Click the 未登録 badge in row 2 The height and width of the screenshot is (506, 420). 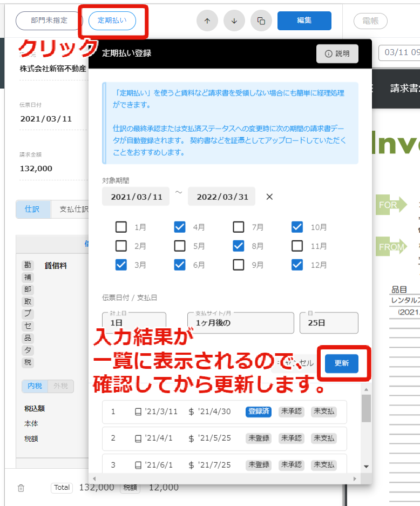[x=259, y=438]
